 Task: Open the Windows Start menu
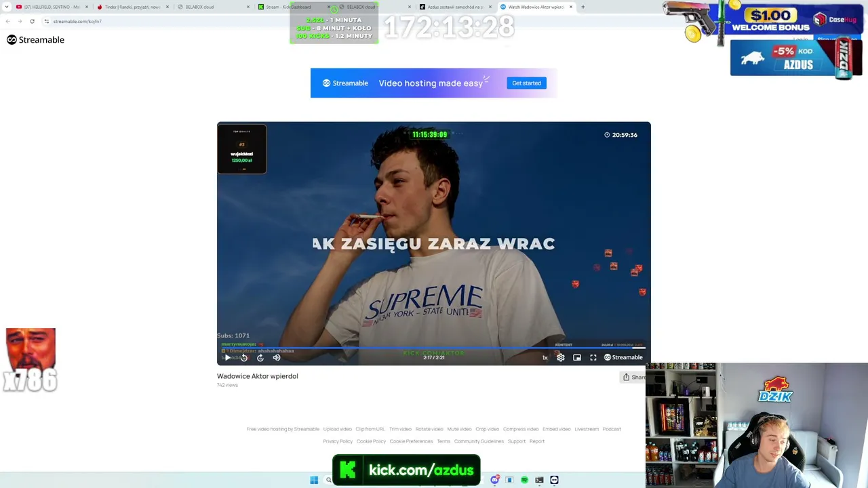314,480
